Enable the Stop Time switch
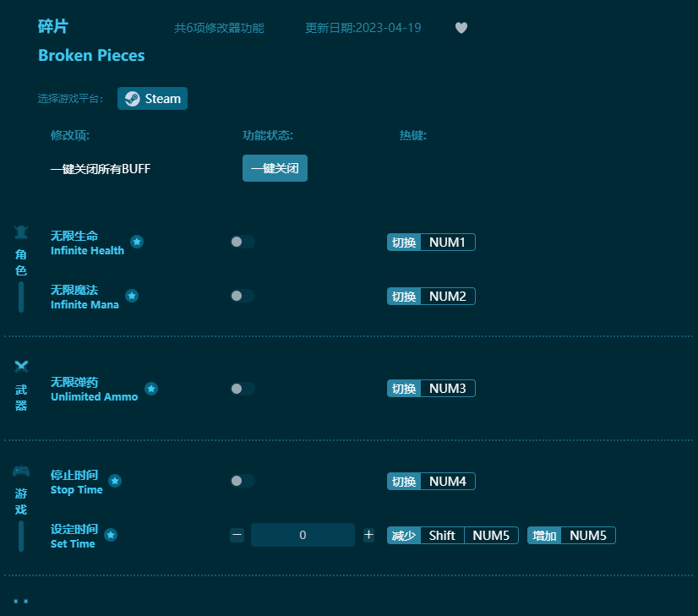This screenshot has width=698, height=616. click(x=243, y=481)
